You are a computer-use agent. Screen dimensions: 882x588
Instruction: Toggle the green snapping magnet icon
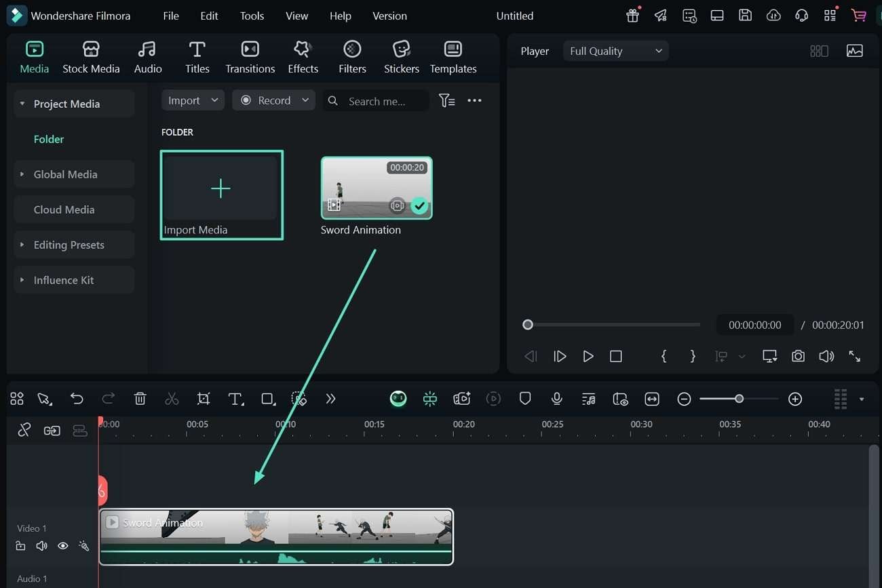(x=430, y=399)
